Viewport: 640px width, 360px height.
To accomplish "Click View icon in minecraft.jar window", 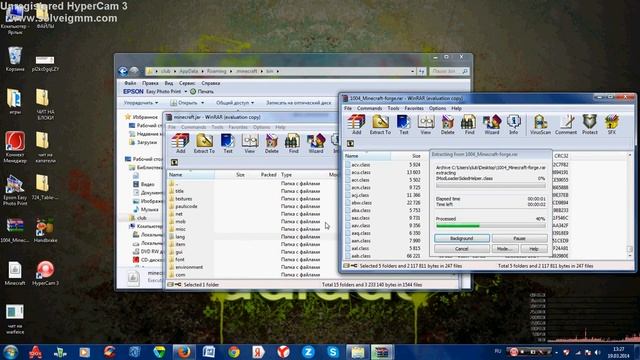I will (249, 143).
